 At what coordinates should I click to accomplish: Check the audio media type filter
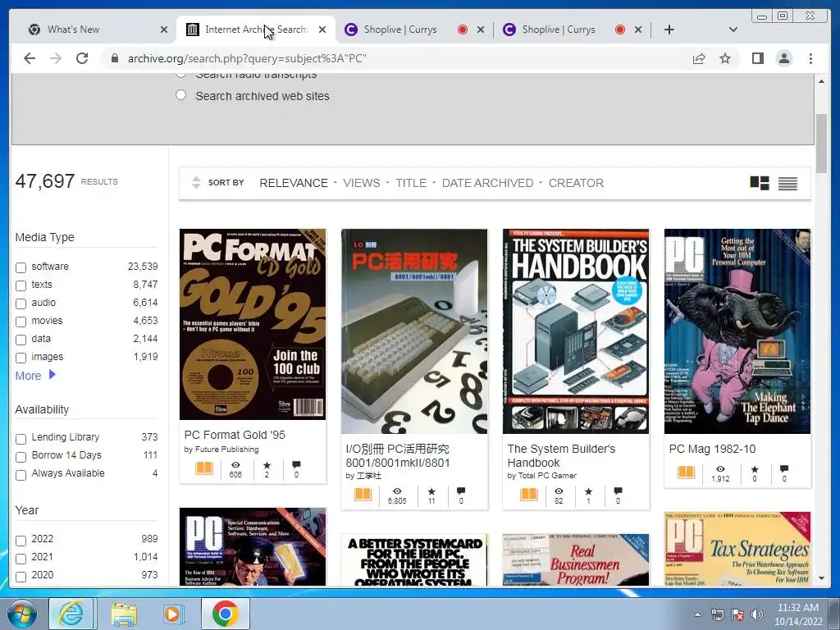pyautogui.click(x=21, y=304)
